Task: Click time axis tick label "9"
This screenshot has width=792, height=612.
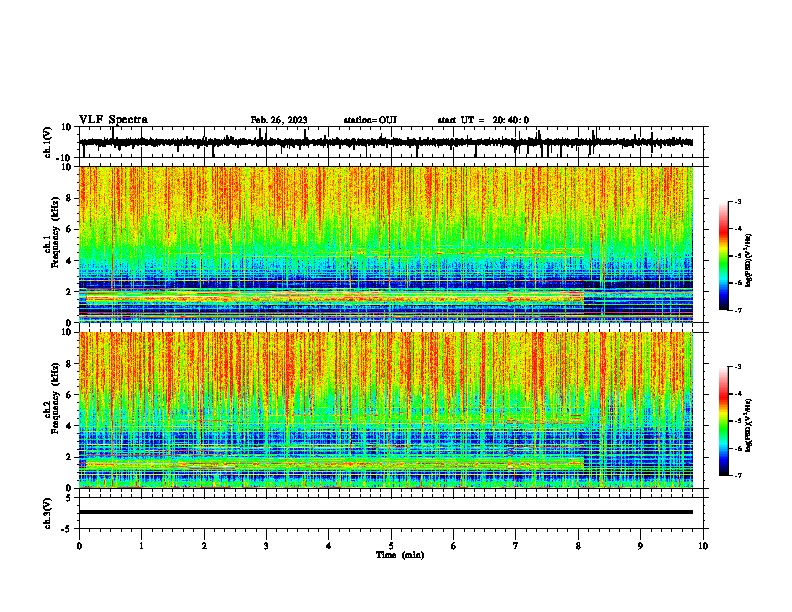Action: tap(640, 546)
